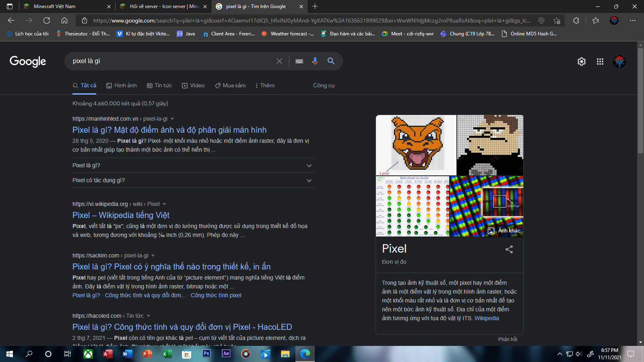Open Google apps grid menu
The width and height of the screenshot is (644, 362).
(600, 62)
